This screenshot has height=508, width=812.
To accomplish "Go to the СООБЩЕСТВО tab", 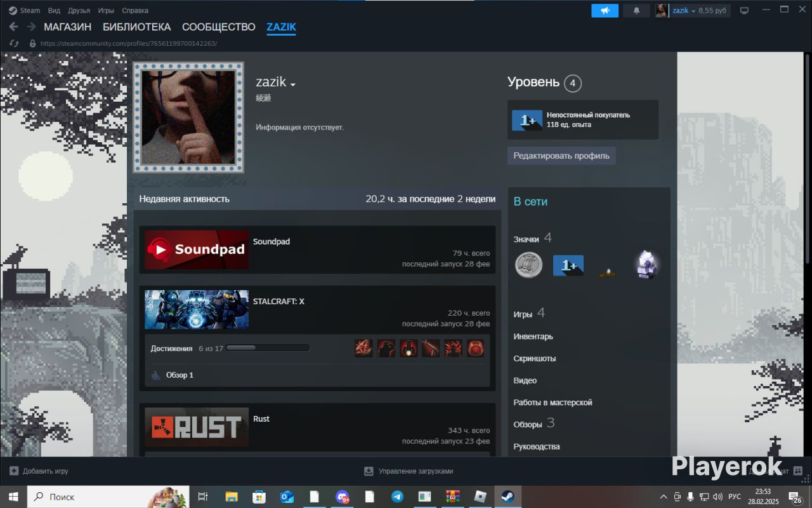I will 219,27.
